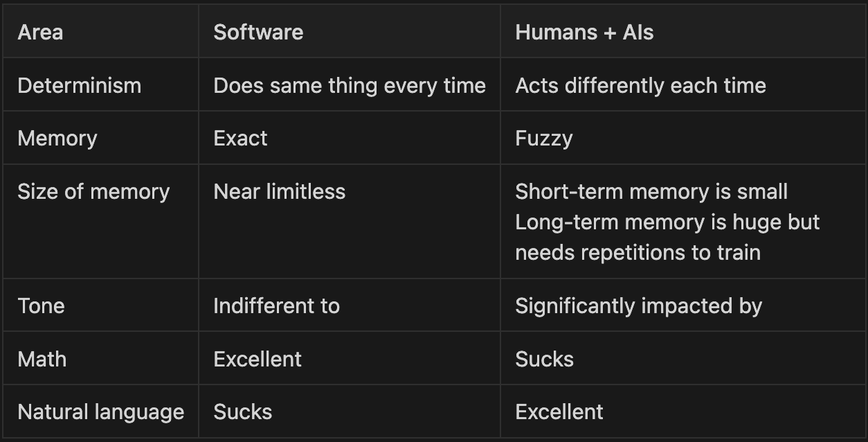Click the "Fuzzy" cell
Screen dimensions: 868x442
pyautogui.click(x=543, y=138)
